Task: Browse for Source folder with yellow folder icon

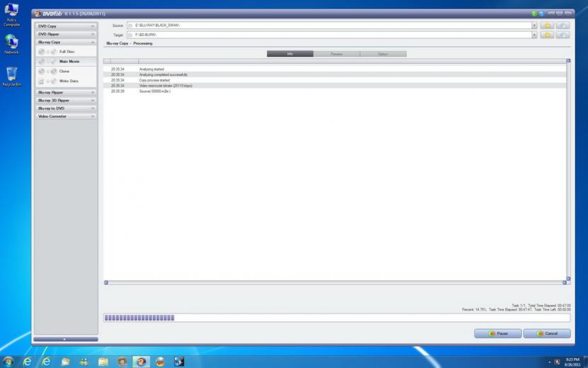Action: coord(547,25)
